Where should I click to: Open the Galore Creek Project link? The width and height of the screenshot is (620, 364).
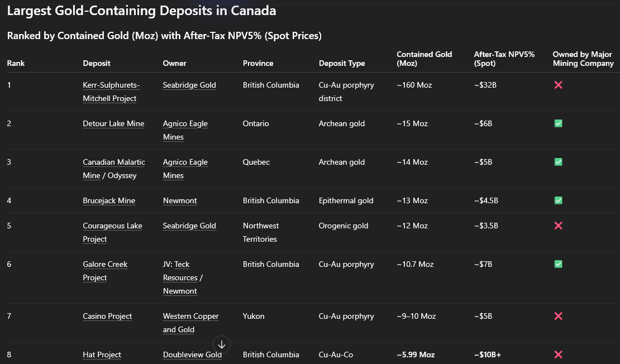pyautogui.click(x=105, y=264)
